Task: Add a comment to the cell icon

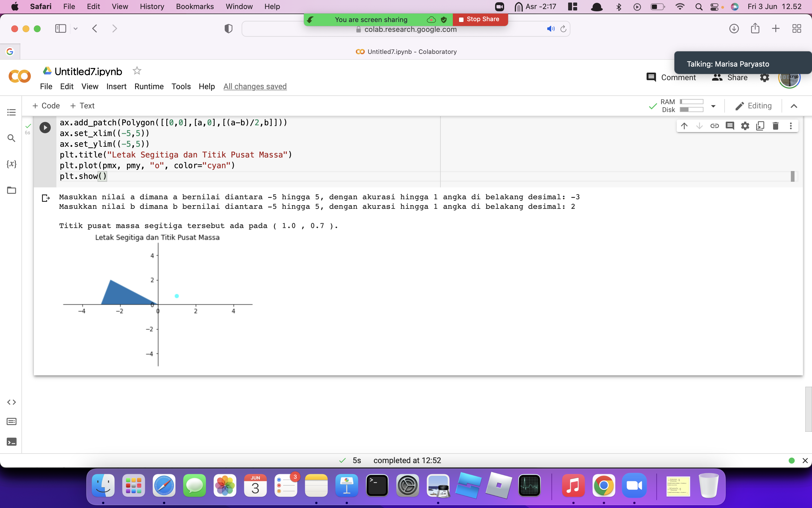Action: point(730,126)
